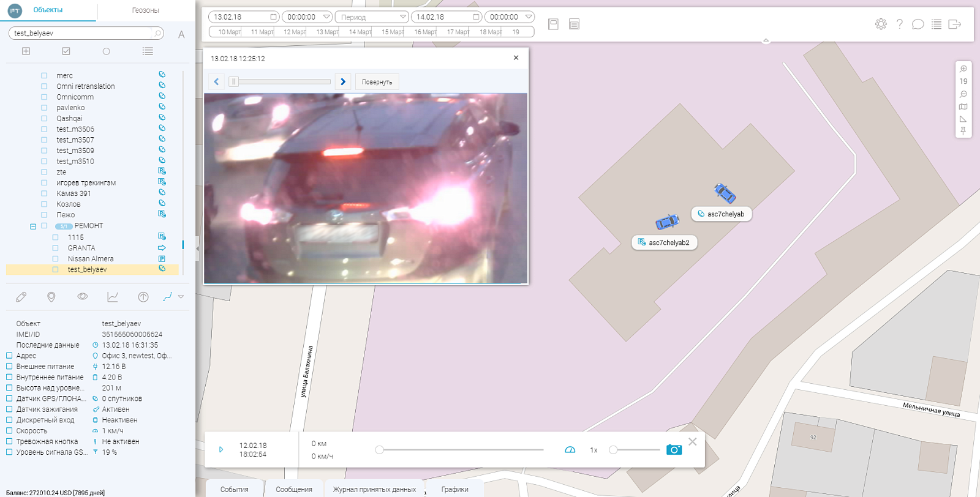Switch to the Геозоны tab
The width and height of the screenshot is (980, 497).
click(x=146, y=10)
